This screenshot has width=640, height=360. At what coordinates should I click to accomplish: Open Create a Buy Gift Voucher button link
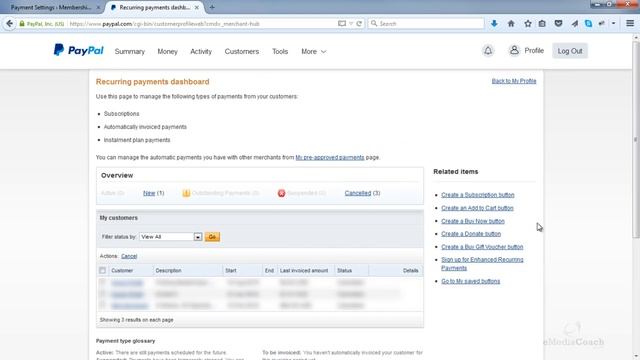[x=482, y=247]
